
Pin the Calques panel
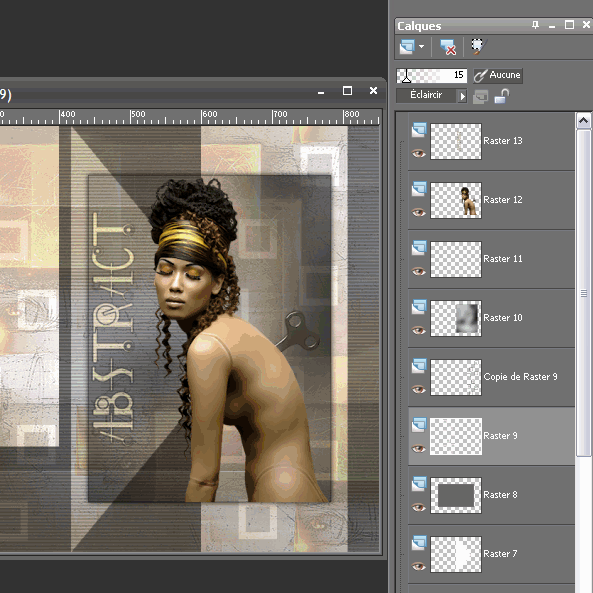click(x=535, y=25)
